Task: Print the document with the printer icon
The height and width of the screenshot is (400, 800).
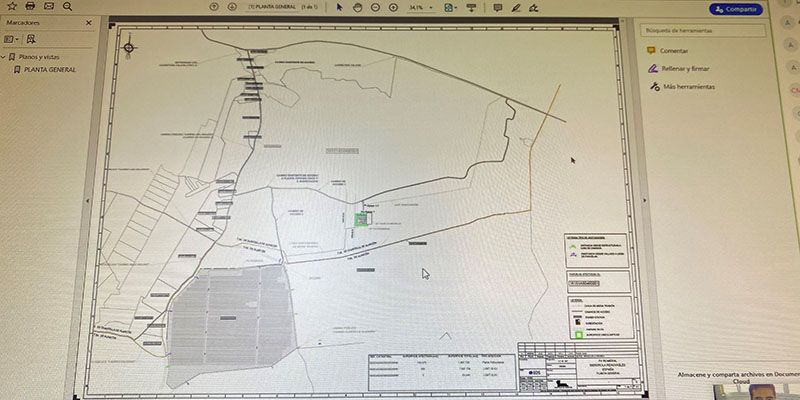Action: coord(30,6)
